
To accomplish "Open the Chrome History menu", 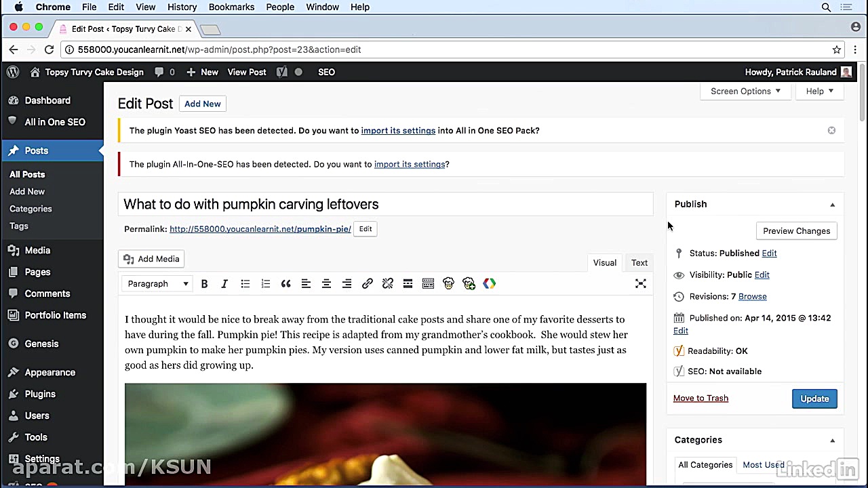I will click(182, 7).
